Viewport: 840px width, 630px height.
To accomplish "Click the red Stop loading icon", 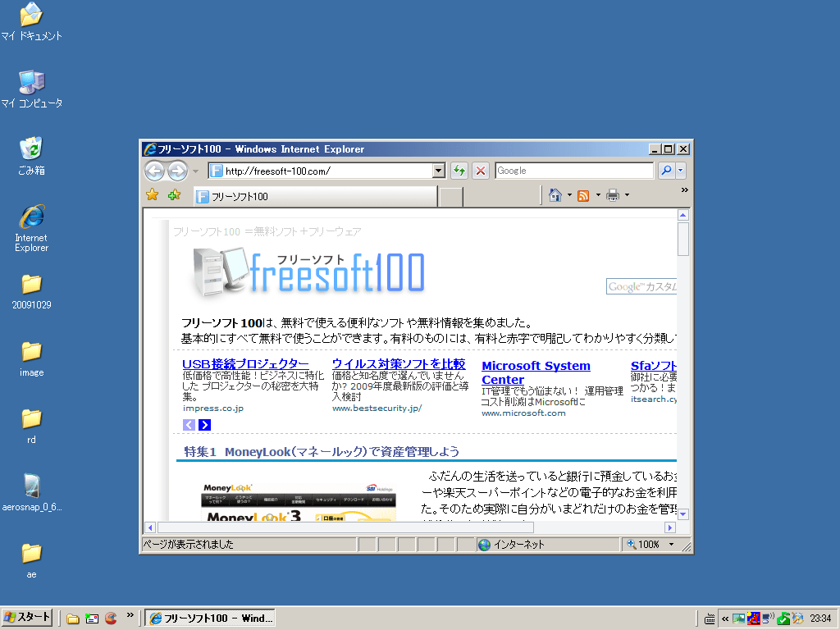I will [481, 171].
